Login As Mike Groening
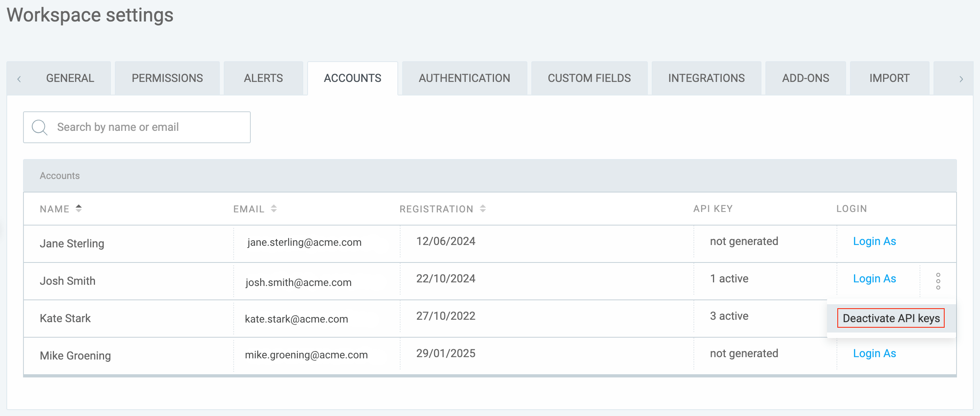The width and height of the screenshot is (980, 416). pos(874,354)
